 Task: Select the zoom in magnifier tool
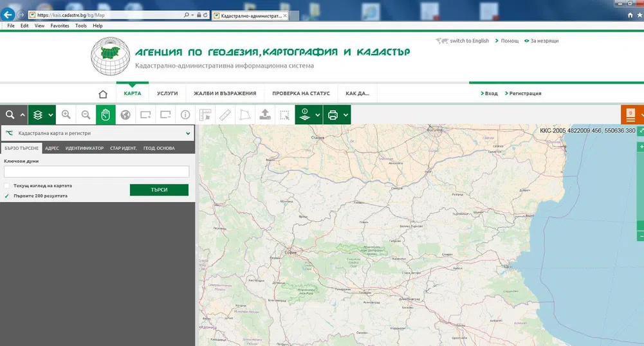pos(66,115)
